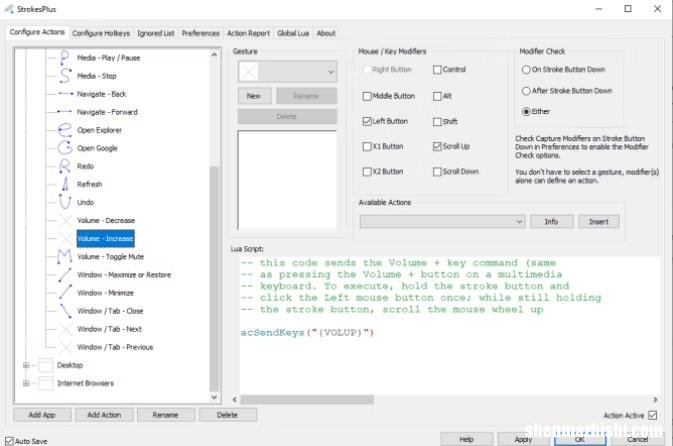Enable the Control key modifier
Image resolution: width=673 pixels, height=446 pixels.
(437, 70)
